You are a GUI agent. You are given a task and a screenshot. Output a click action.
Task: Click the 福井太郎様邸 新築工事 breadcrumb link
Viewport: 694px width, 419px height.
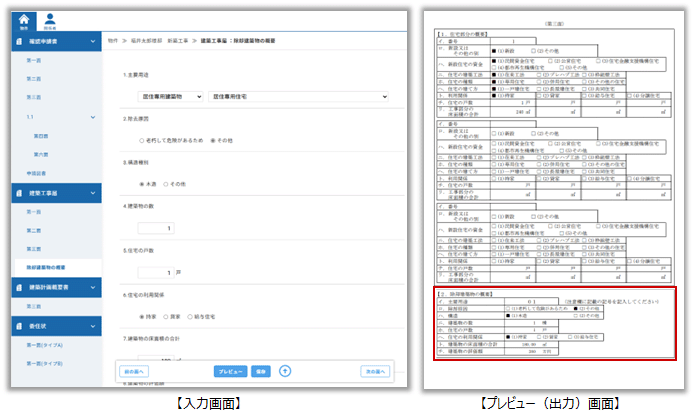coord(159,41)
